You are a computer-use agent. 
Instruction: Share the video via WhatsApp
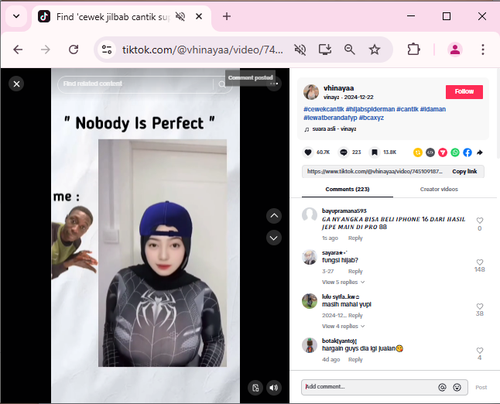click(x=455, y=152)
